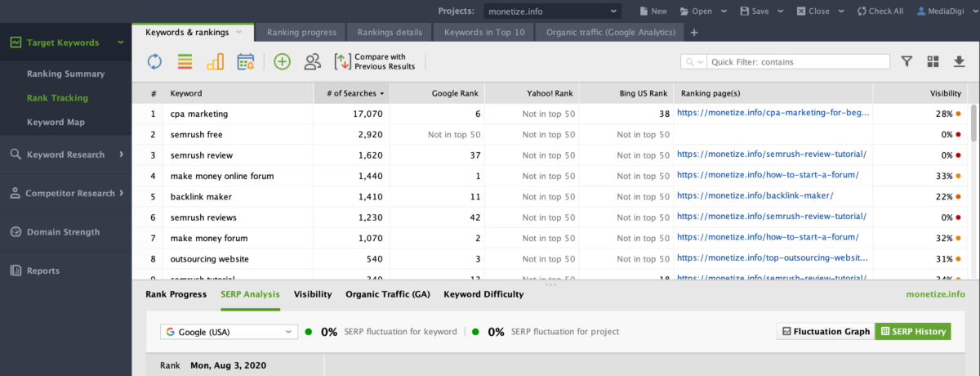Click the Save project button
Viewport: 980px width, 376px height.
[755, 11]
